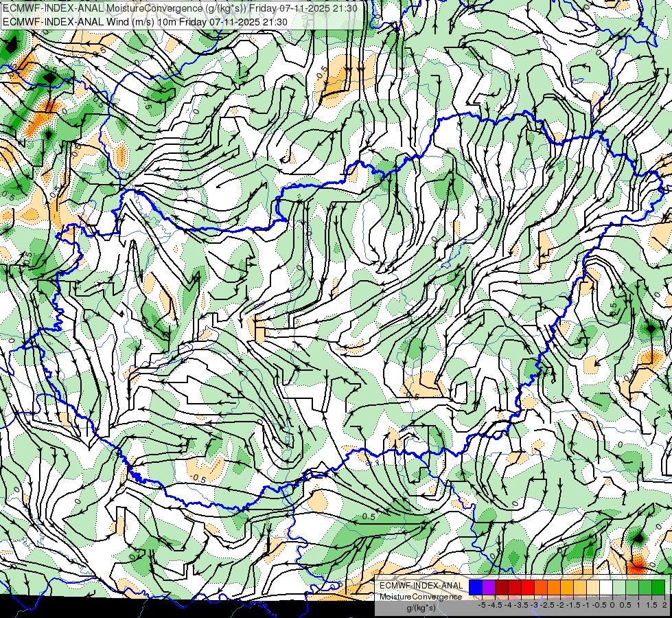Click the '-5' legend tick label
This screenshot has width=672, height=618.
click(482, 605)
